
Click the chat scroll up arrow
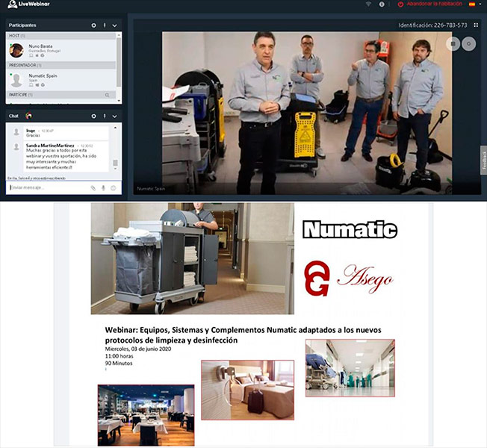point(115,128)
